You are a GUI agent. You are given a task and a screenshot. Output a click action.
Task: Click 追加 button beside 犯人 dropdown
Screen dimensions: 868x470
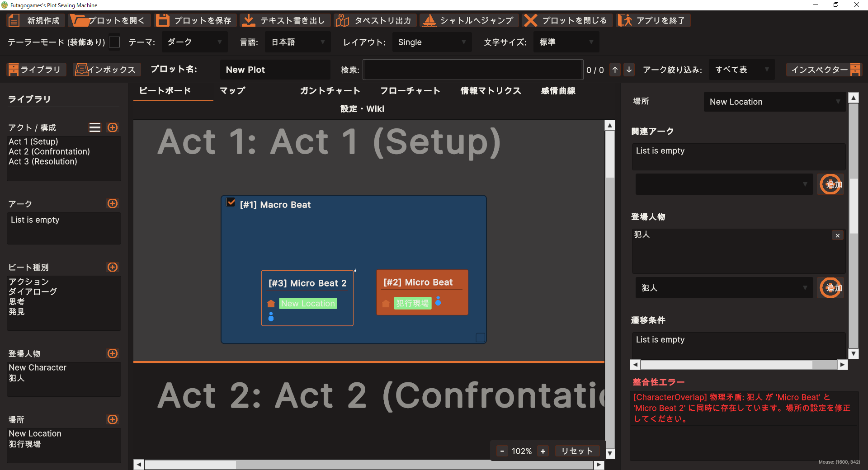pyautogui.click(x=830, y=288)
